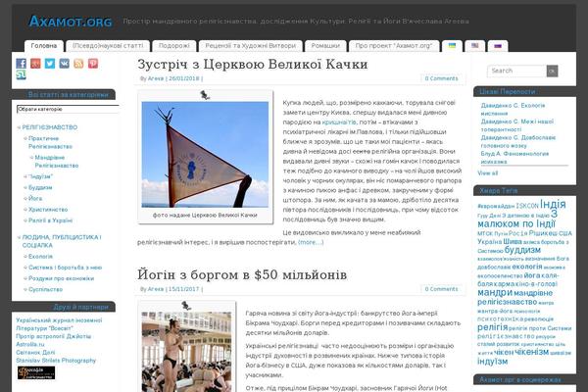Select the мандри tag in tag cloud
This screenshot has width=588, height=392.
tap(495, 293)
